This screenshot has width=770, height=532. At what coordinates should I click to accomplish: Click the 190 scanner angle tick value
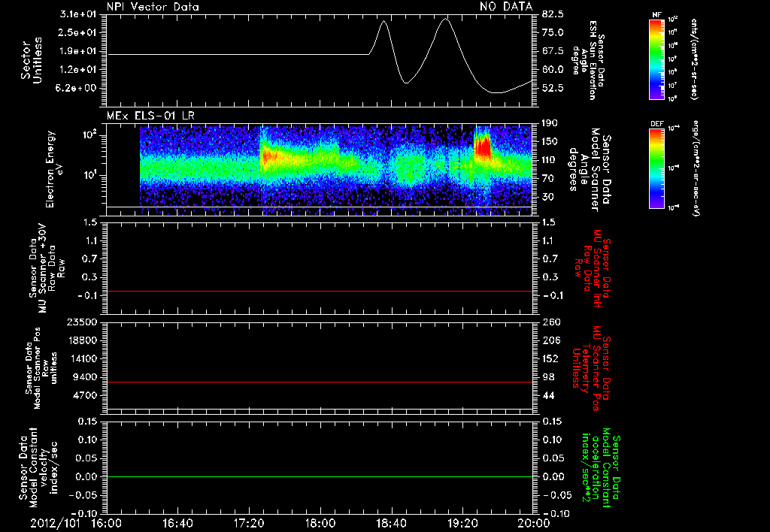[x=550, y=123]
